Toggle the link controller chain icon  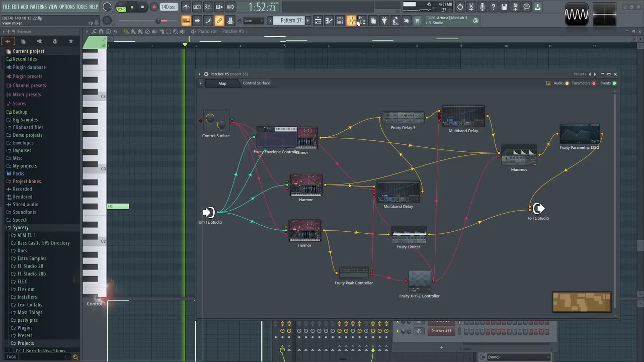219,21
